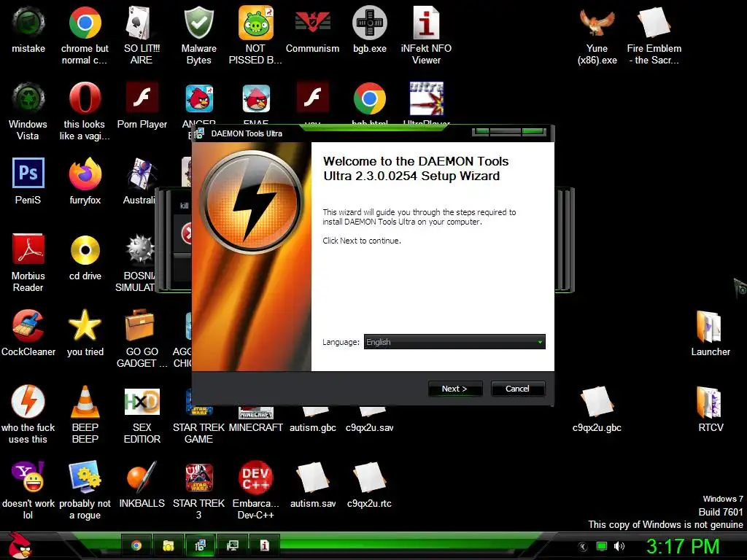
Task: Open the Language dropdown showing English
Action: [x=454, y=342]
